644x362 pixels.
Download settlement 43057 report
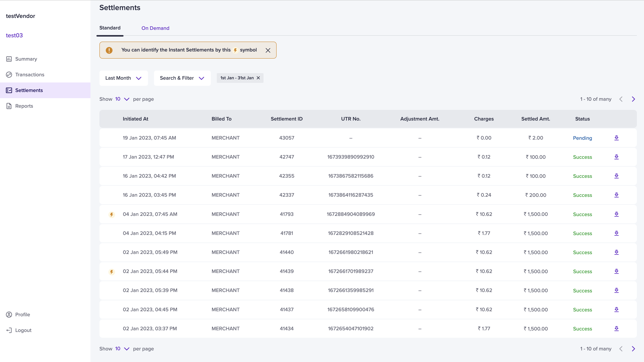616,138
